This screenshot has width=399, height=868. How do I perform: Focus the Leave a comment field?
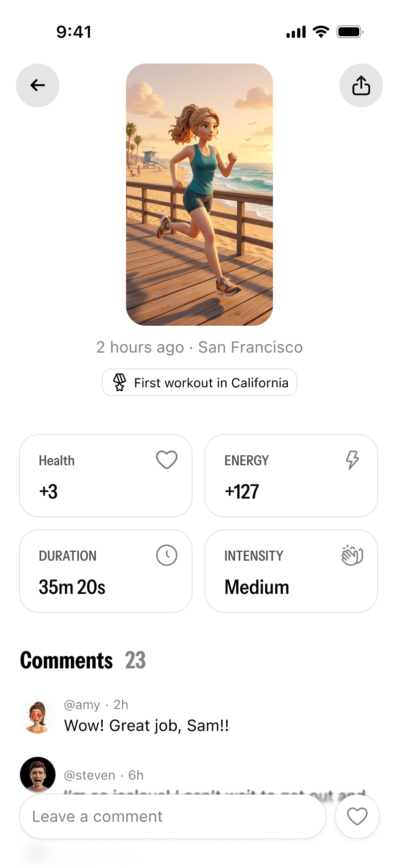tap(173, 816)
